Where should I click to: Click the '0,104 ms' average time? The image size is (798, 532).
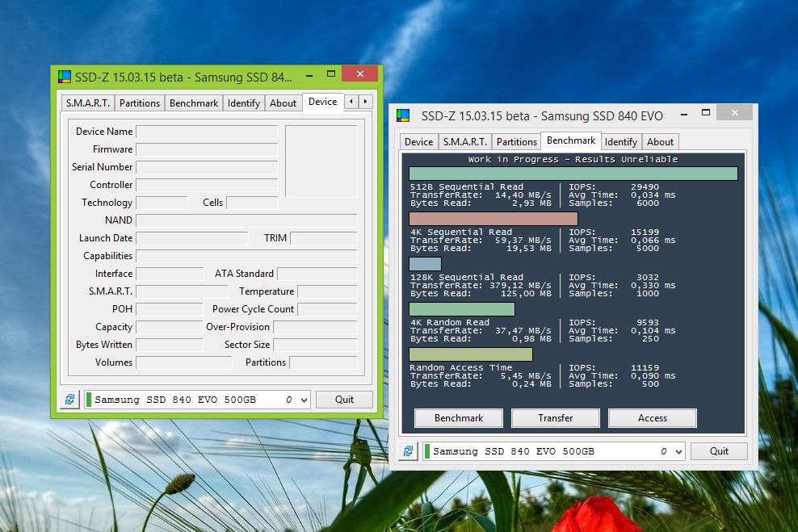coord(653,331)
